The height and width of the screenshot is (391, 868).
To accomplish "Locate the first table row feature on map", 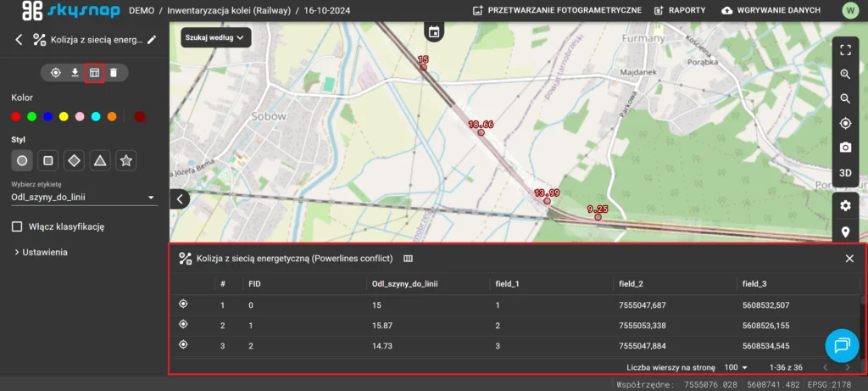I will (x=183, y=304).
